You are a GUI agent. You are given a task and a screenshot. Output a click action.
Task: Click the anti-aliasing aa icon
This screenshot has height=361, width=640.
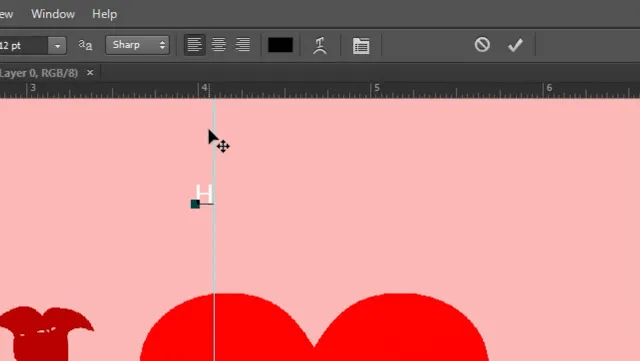85,45
